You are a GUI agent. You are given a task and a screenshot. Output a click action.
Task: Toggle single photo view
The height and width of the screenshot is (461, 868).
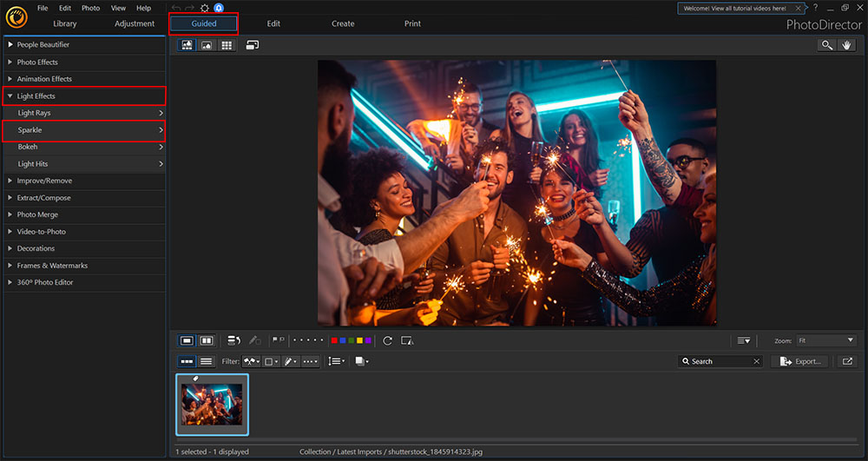tap(187, 340)
